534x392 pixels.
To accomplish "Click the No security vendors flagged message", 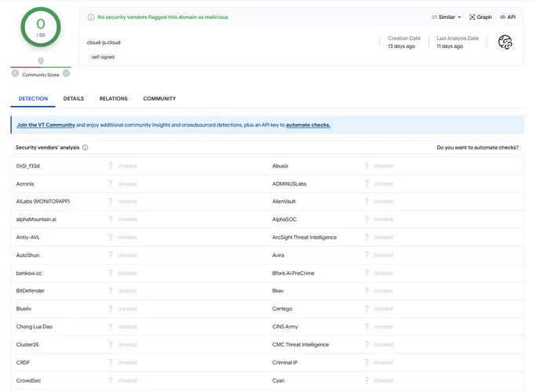I will pyautogui.click(x=163, y=17).
